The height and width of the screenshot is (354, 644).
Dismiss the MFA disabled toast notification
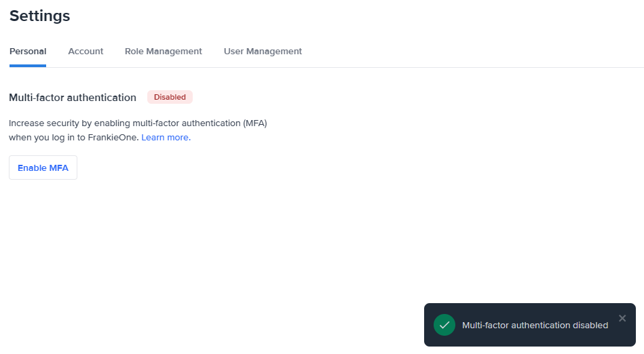pyautogui.click(x=622, y=318)
